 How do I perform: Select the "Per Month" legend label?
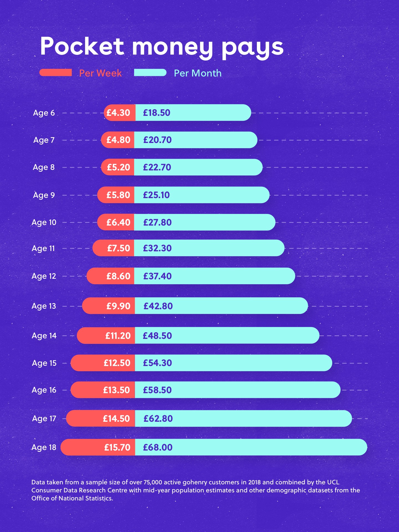[198, 73]
